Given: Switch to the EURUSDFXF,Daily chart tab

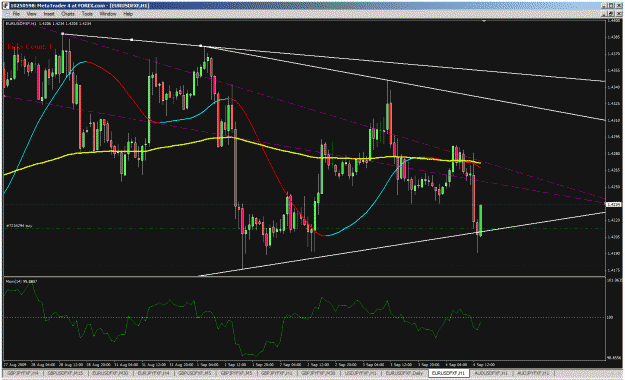Looking at the screenshot, I should pyautogui.click(x=404, y=374).
